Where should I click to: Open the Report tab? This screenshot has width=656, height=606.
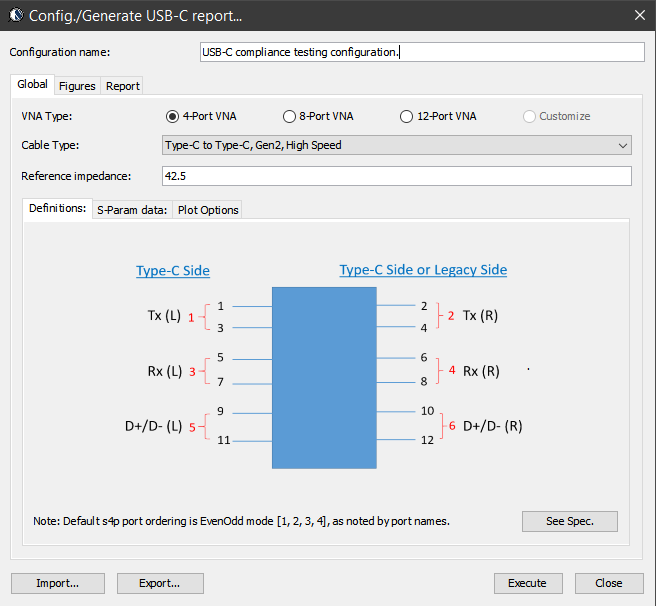point(123,86)
